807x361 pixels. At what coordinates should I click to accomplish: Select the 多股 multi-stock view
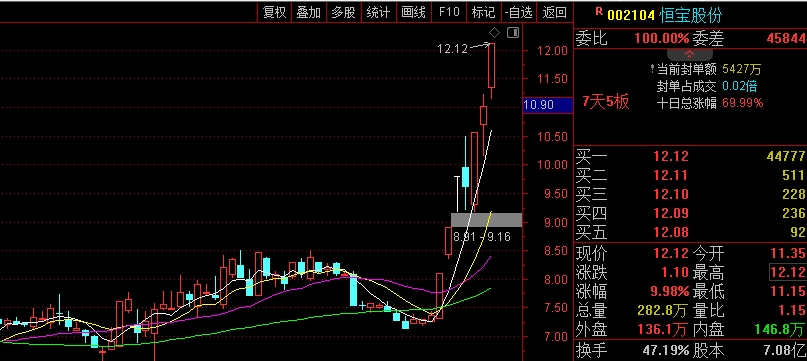tap(343, 12)
